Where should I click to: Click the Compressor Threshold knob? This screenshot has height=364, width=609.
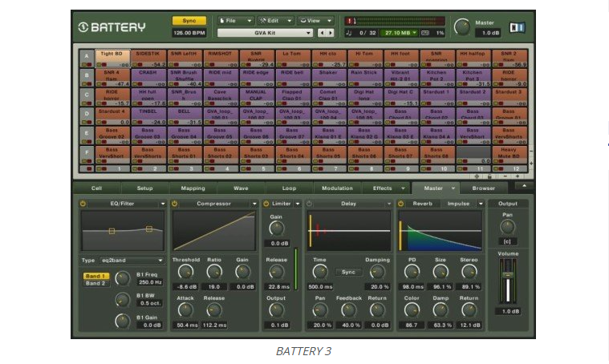[x=185, y=272]
